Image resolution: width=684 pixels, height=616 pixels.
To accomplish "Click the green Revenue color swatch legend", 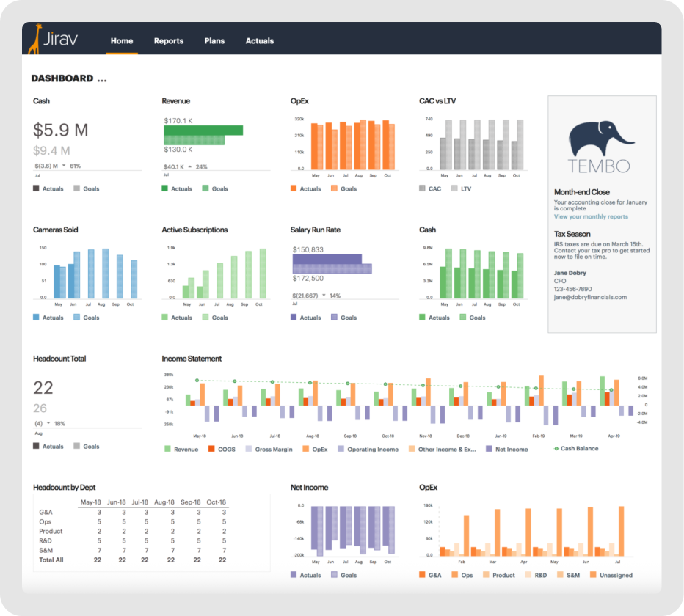I will pos(169,449).
